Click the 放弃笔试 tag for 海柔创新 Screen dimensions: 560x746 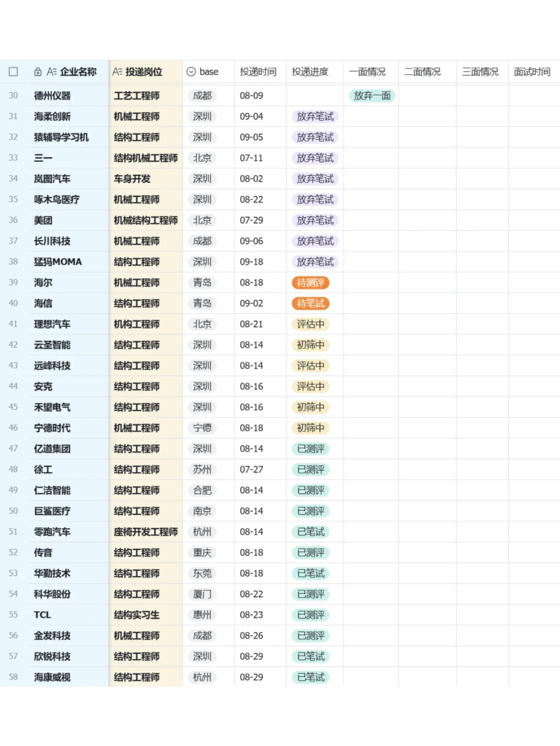(315, 117)
